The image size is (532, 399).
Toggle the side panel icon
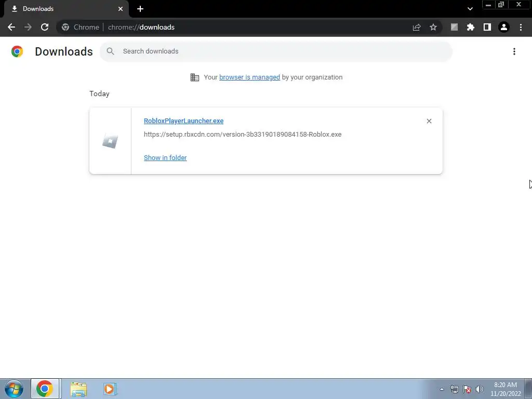pyautogui.click(x=487, y=27)
